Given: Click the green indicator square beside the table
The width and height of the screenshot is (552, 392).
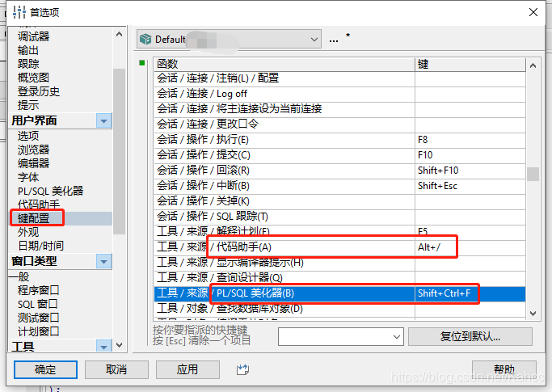Looking at the screenshot, I should click(142, 63).
